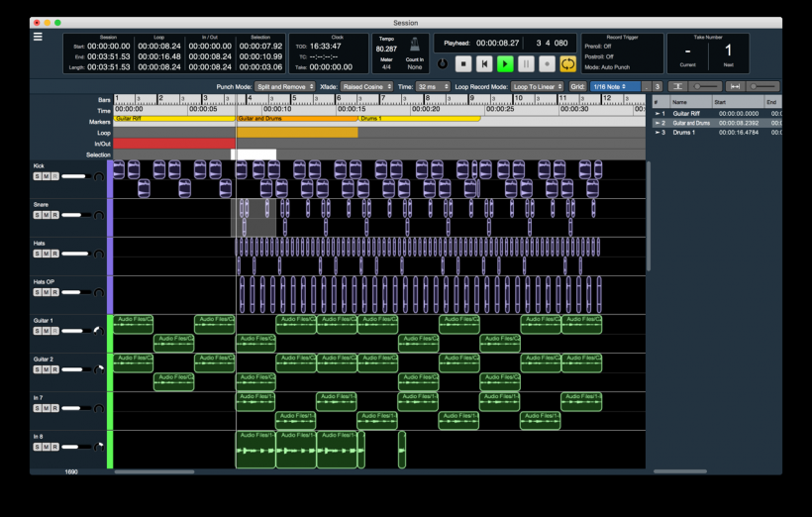Click the triplet 3 grid button
The height and width of the screenshot is (517, 812).
coord(657,87)
